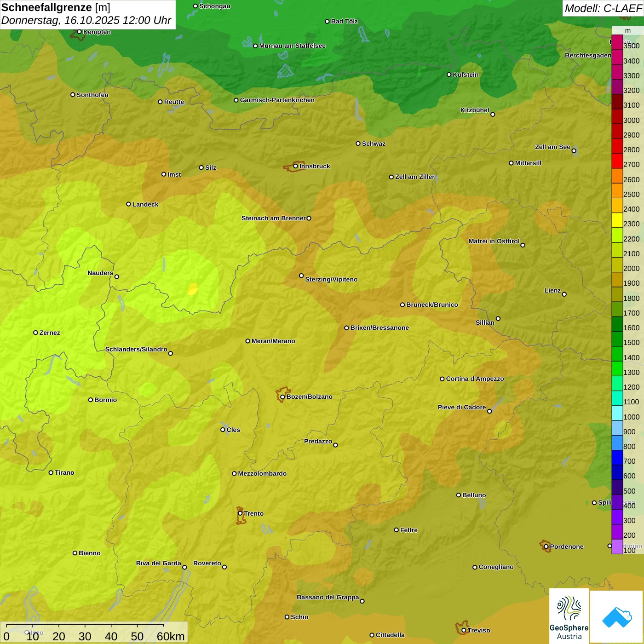The width and height of the screenshot is (644, 644).
Task: Click the Mittersill label
Action: (528, 163)
